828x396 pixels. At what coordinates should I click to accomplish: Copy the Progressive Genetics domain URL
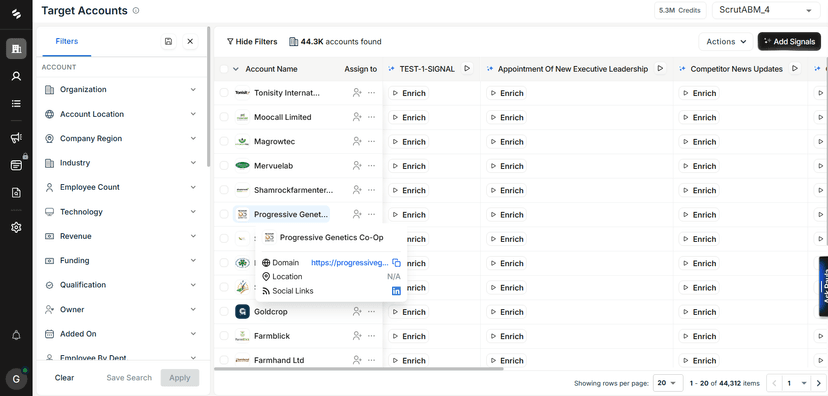tap(397, 263)
